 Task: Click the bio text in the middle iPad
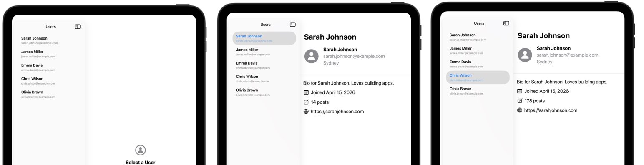[349, 83]
